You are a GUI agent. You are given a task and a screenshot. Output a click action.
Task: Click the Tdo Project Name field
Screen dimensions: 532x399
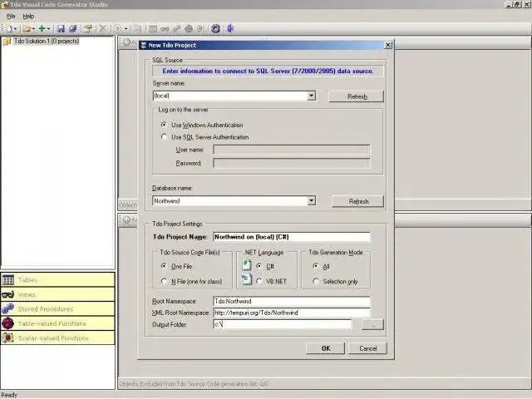[x=292, y=237]
